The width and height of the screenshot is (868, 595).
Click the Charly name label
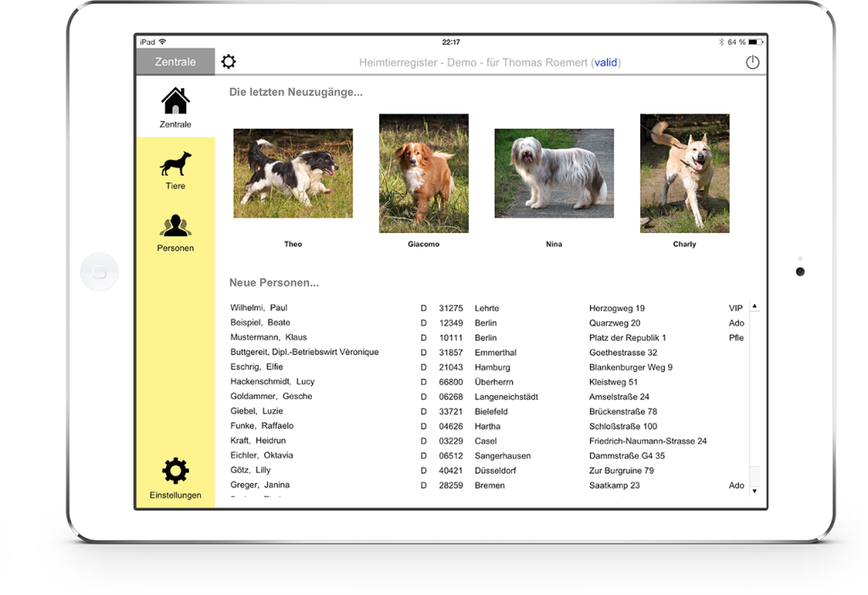(685, 244)
